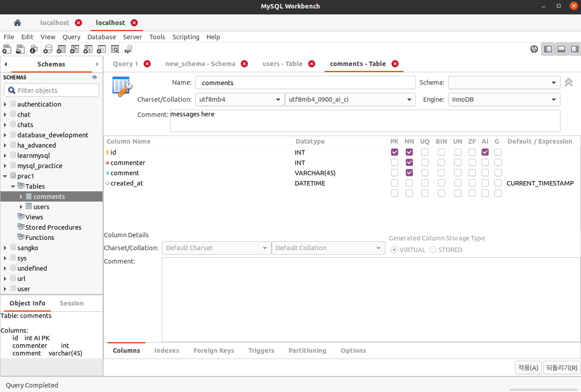Image resolution: width=581 pixels, height=392 pixels.
Task: Uncheck the NN checkbox for the comment column
Action: click(x=409, y=173)
